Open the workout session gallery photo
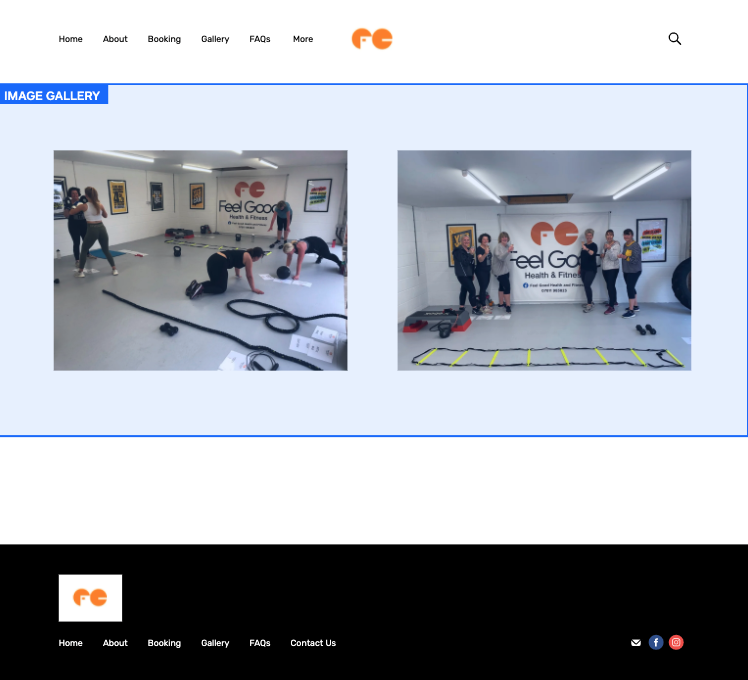The width and height of the screenshot is (748, 680). [x=200, y=261]
